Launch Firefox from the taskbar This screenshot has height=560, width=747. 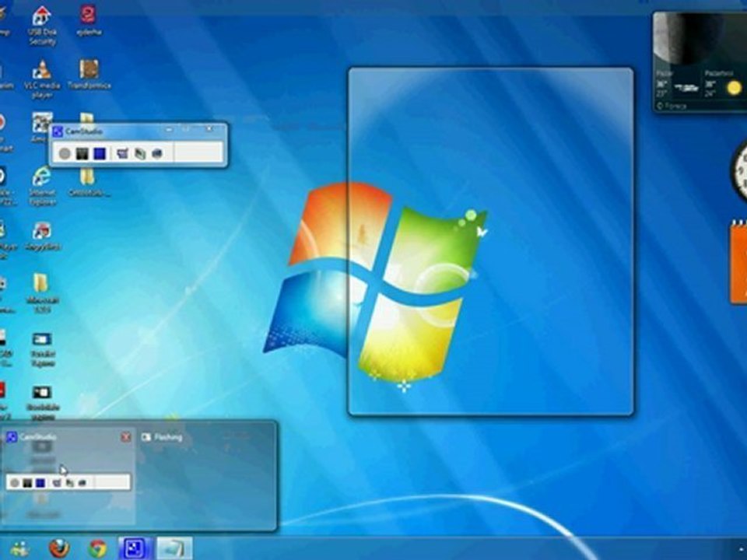pyautogui.click(x=60, y=548)
